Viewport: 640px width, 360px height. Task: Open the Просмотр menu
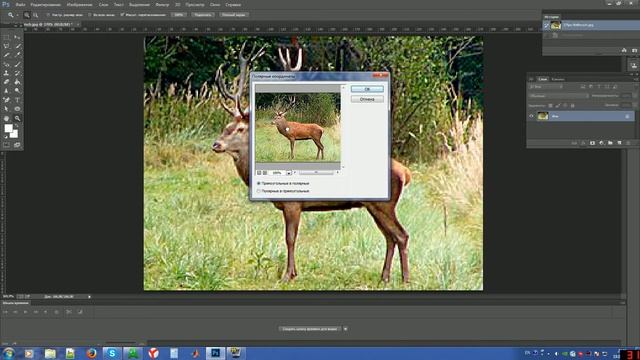tap(195, 4)
